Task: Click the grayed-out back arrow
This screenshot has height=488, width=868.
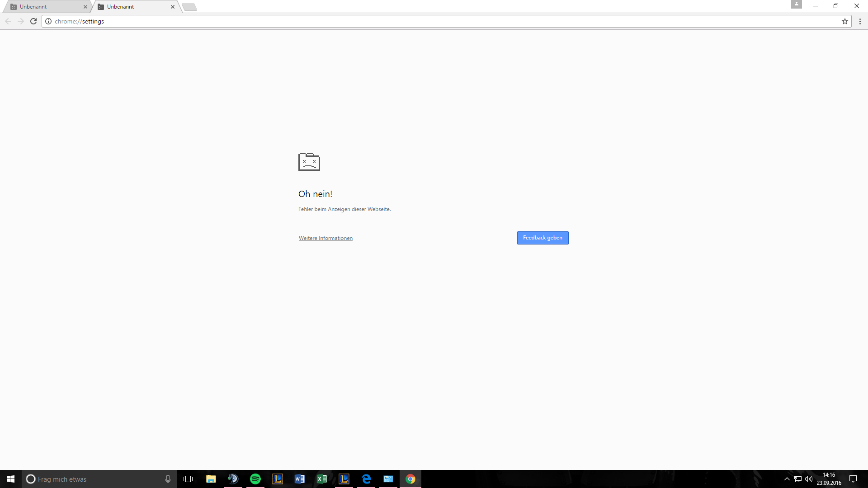Action: (8, 21)
